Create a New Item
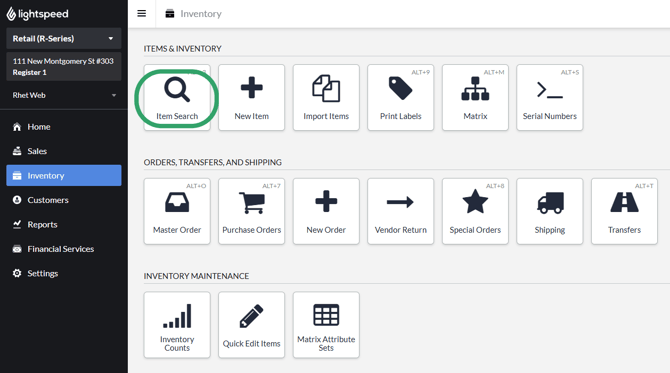The width and height of the screenshot is (670, 373). point(251,97)
